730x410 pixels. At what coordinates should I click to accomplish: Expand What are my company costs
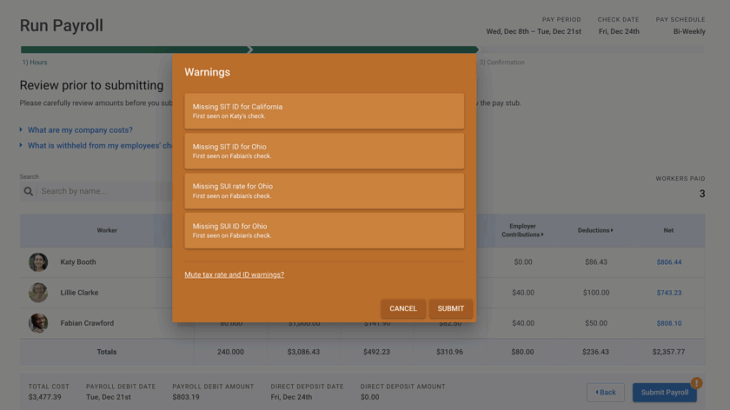point(76,130)
